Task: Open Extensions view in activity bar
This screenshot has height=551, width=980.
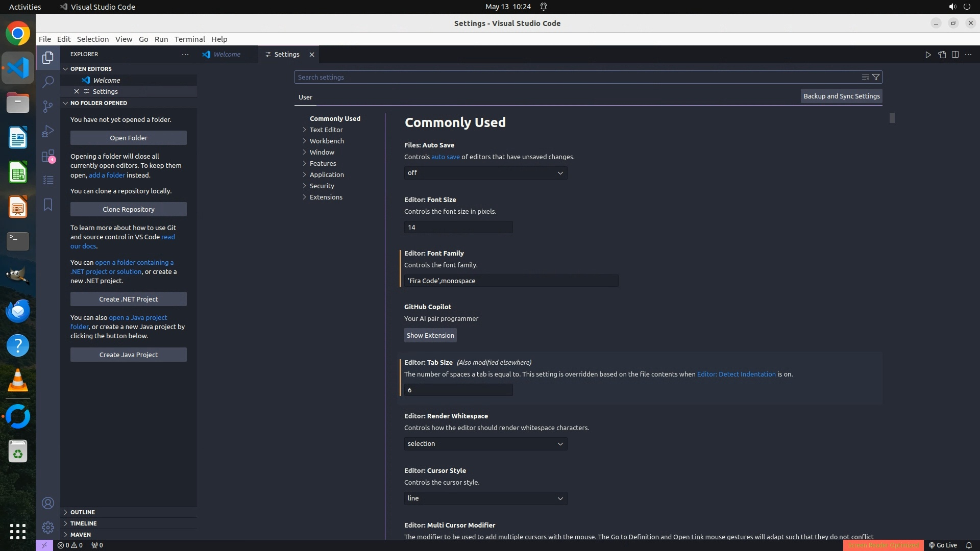Action: [48, 156]
